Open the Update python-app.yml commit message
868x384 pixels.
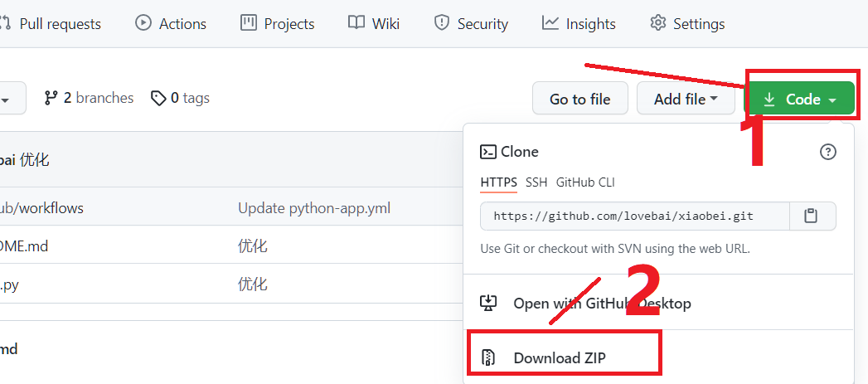314,208
